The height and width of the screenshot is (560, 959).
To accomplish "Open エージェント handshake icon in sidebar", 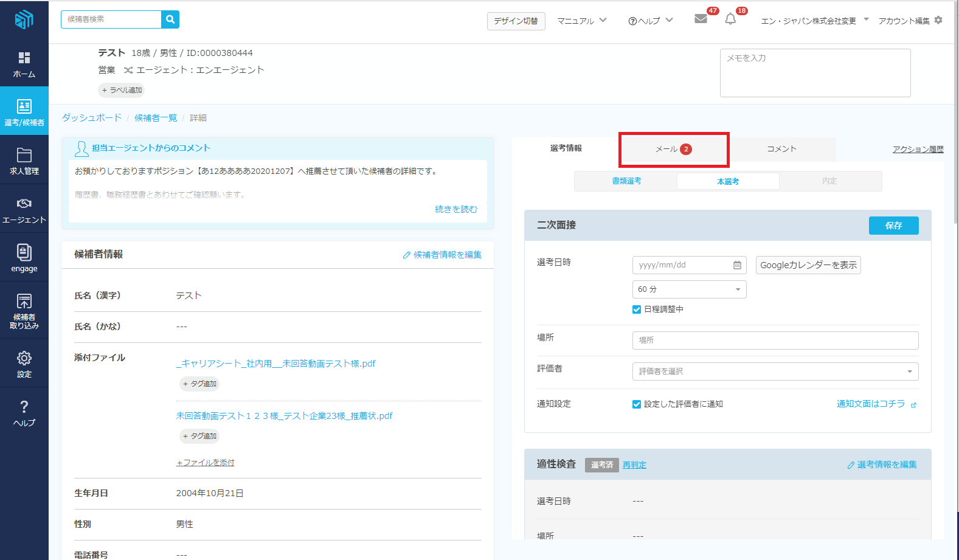I will (x=24, y=210).
